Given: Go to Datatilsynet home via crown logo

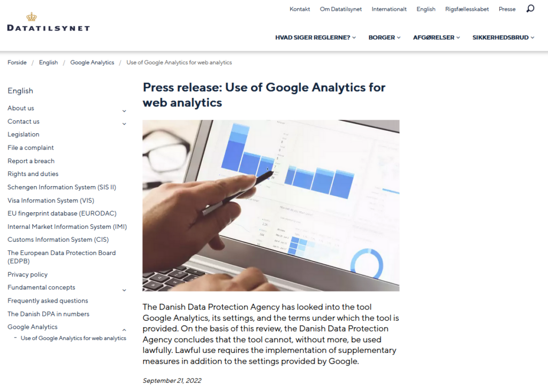Looking at the screenshot, I should (49, 22).
